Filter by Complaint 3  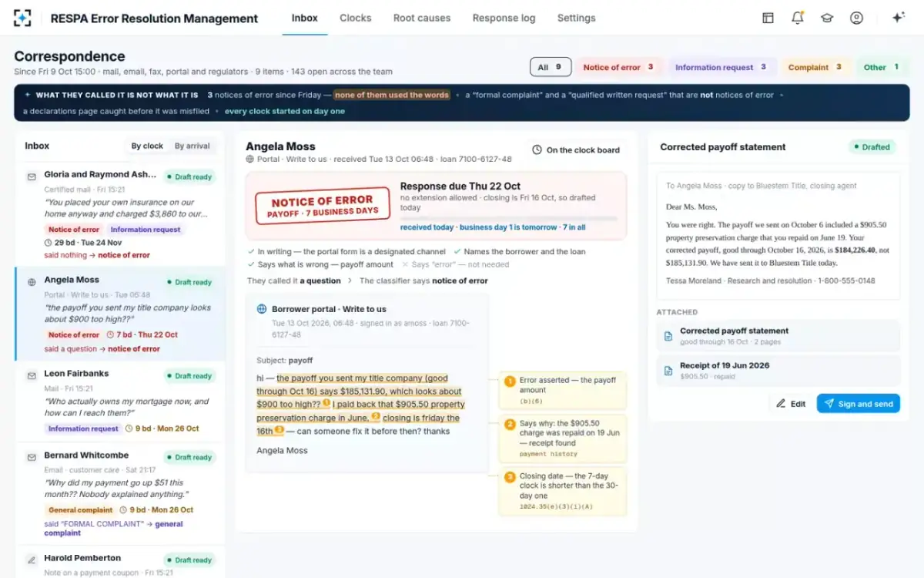(x=815, y=67)
